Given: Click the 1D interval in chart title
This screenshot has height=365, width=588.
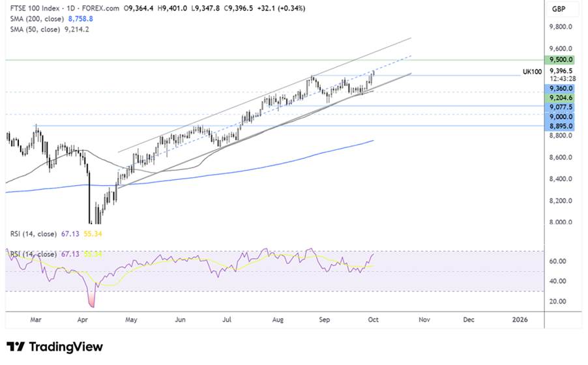Looking at the screenshot, I should (66, 8).
